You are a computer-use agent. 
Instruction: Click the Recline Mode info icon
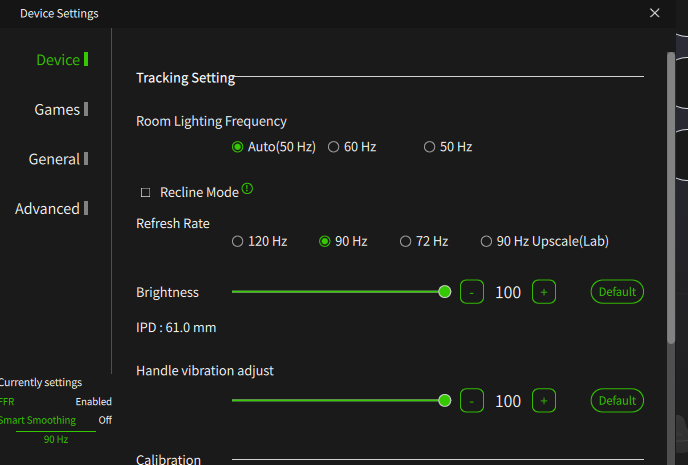[247, 189]
